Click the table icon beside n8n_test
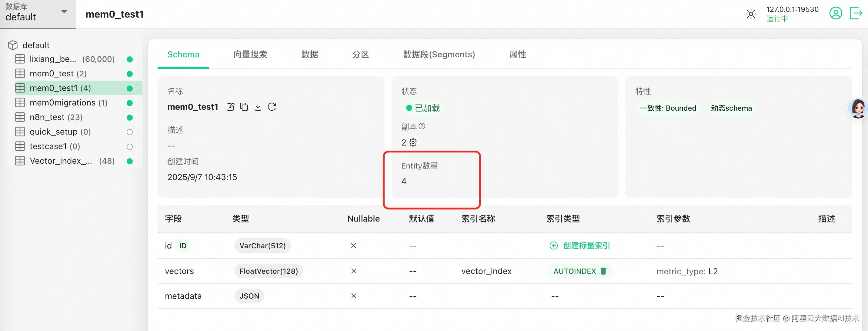This screenshot has width=868, height=331. (x=20, y=117)
